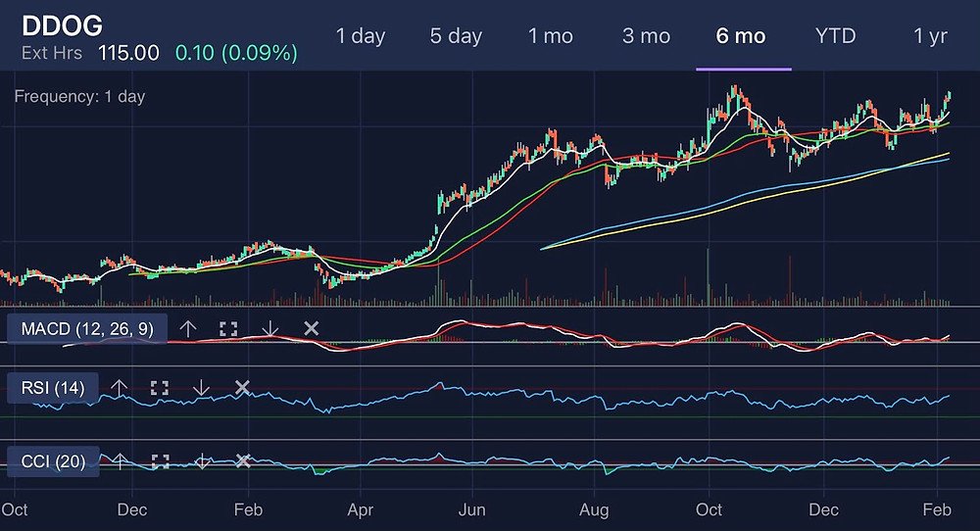Open RSI (14) settings label
The width and height of the screenshot is (980, 531).
[53, 388]
